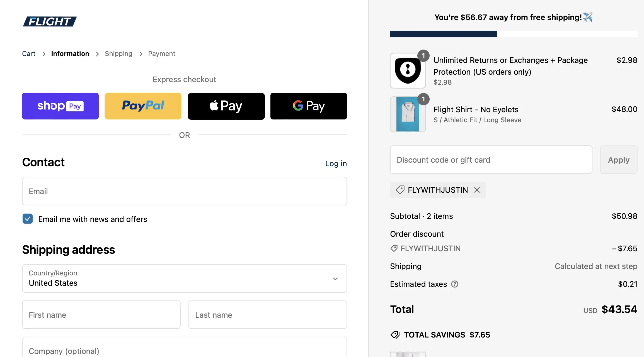This screenshot has height=357, width=644.
Task: Click the estimated taxes help icon
Action: [x=455, y=284]
